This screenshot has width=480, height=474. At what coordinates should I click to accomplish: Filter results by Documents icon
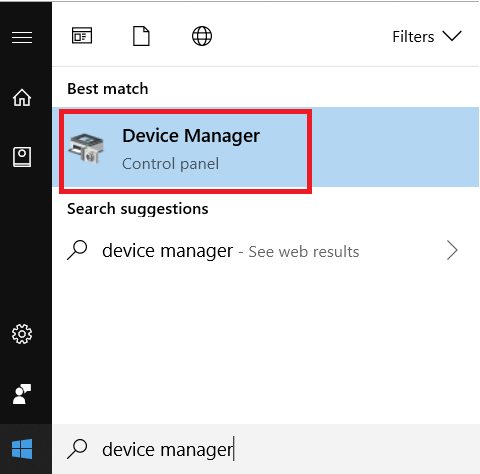pos(141,36)
